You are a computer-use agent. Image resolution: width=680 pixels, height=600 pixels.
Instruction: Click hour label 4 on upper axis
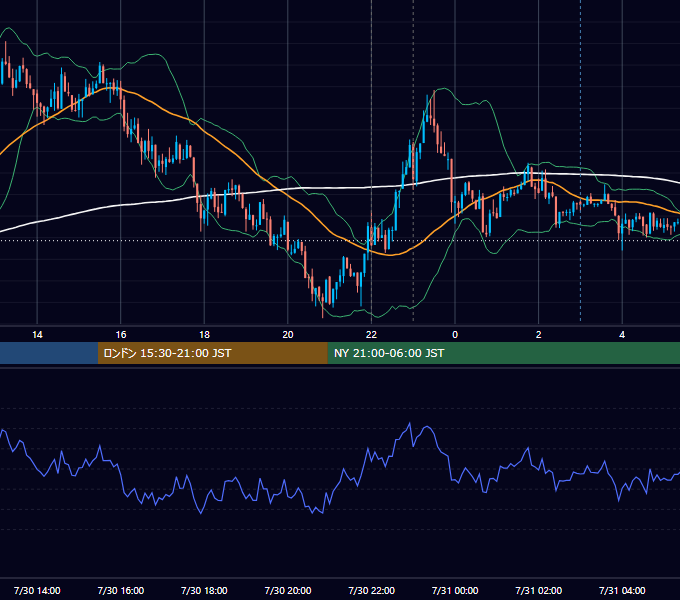(x=622, y=335)
